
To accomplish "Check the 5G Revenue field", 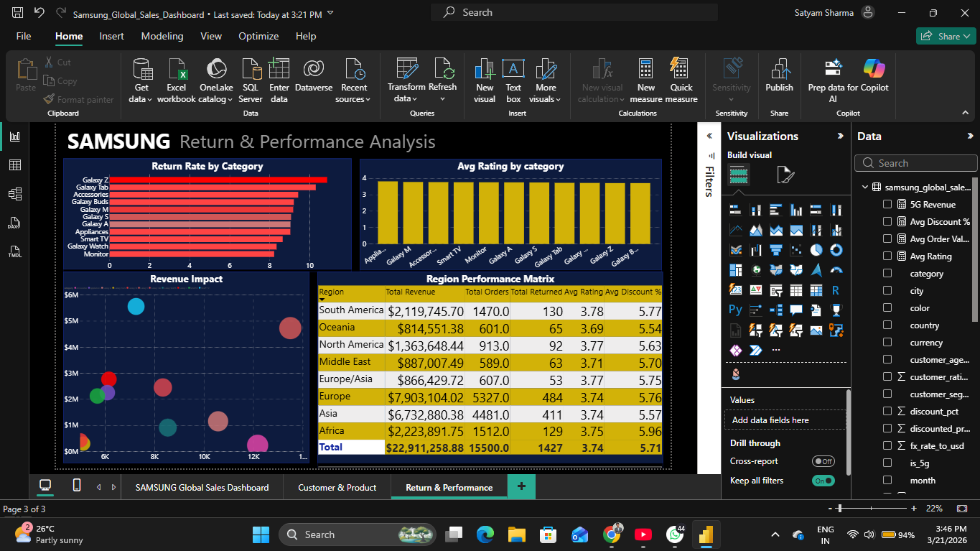I will click(887, 205).
